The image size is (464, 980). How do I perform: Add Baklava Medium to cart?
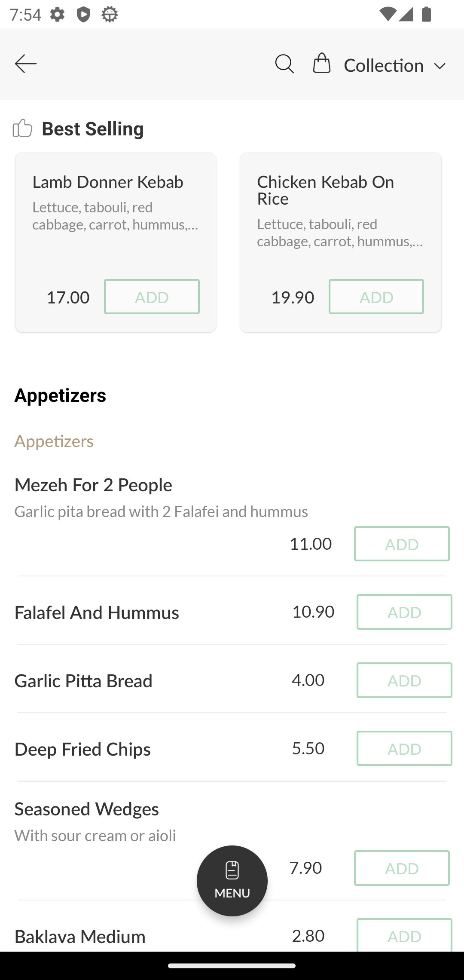tap(404, 935)
